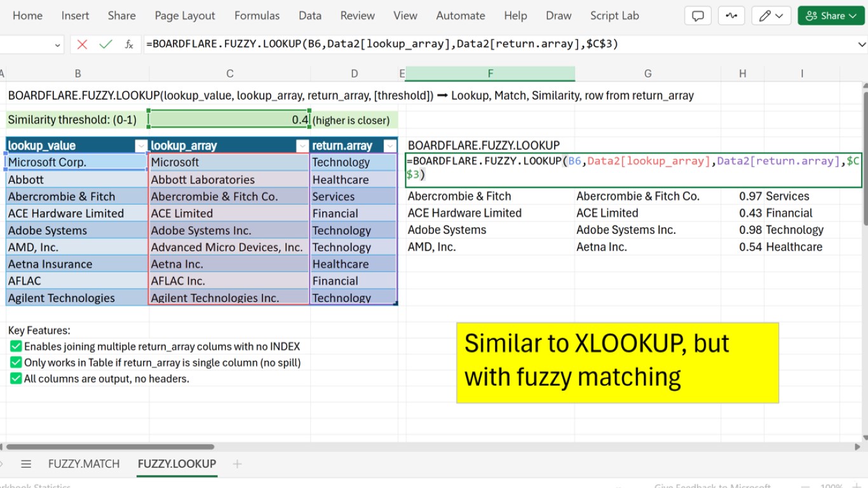
Task: Open the Insert Function fx dialog
Action: [129, 44]
